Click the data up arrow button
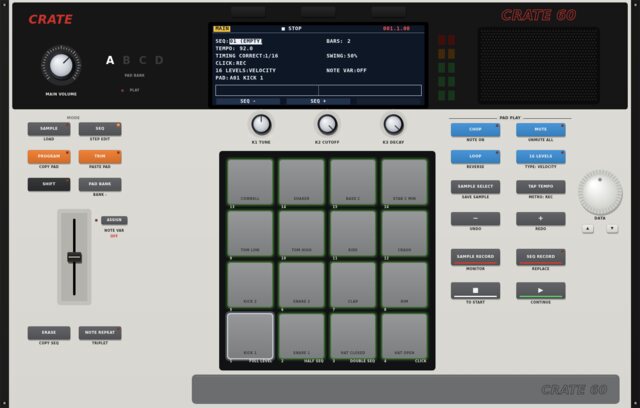This screenshot has width=640, height=408. pyautogui.click(x=588, y=228)
